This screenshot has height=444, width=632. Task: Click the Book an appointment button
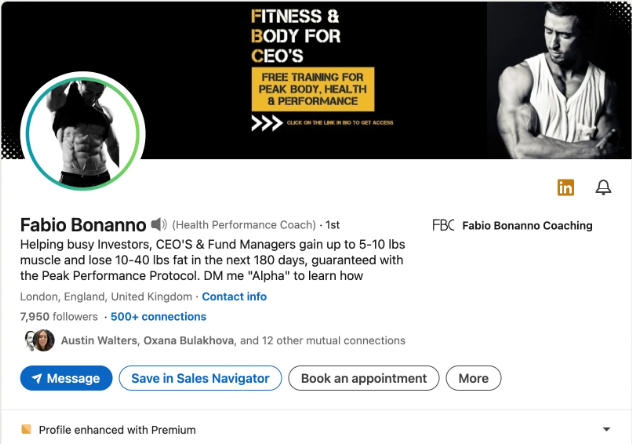364,379
